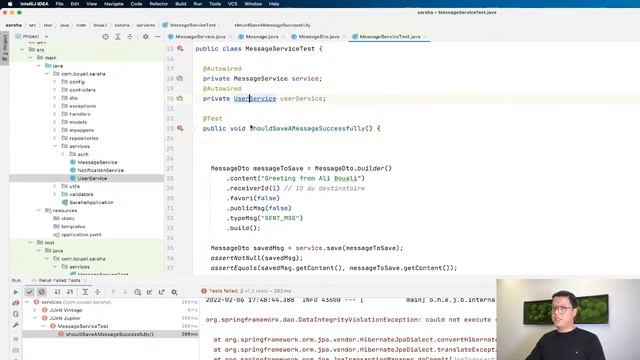
Task: Hide Project panel with minus icon
Action: point(158,36)
